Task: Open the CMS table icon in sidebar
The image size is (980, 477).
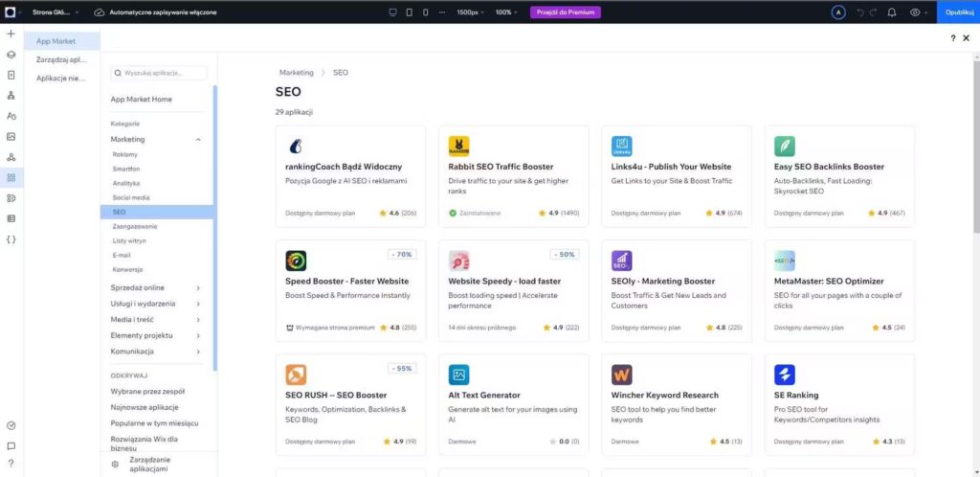Action: [11, 218]
